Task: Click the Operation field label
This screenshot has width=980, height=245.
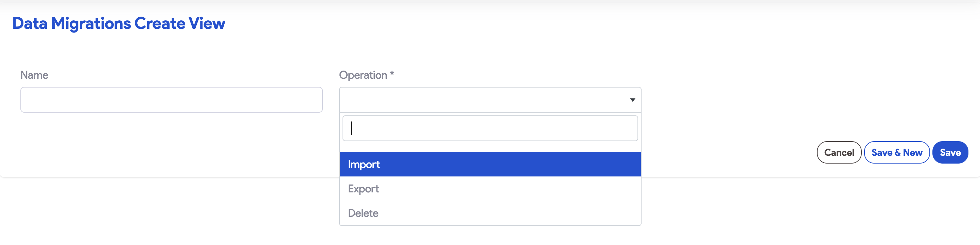Action: pos(366,75)
